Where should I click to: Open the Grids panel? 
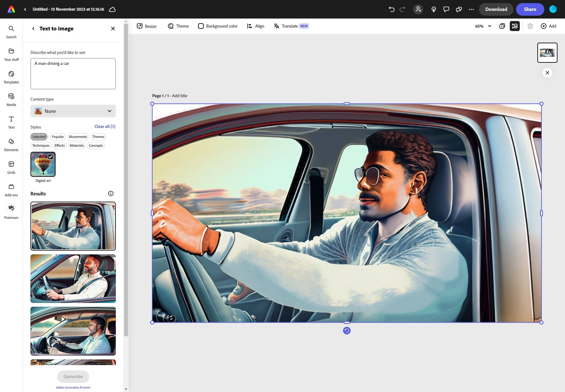point(11,167)
